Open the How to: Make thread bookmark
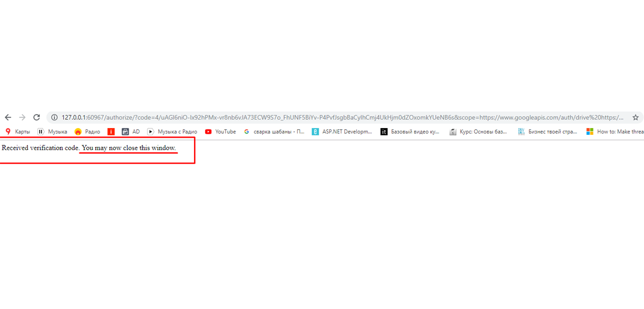The width and height of the screenshot is (644, 309). (x=615, y=132)
